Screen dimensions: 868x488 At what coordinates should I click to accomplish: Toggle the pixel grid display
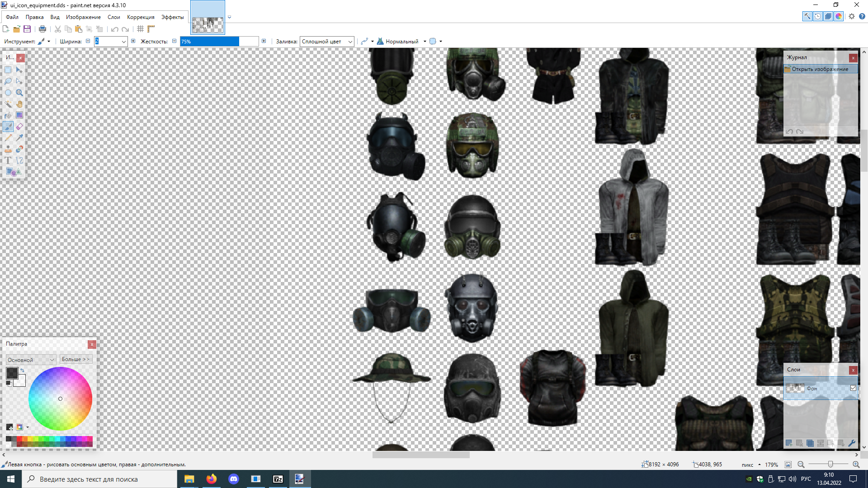(141, 29)
